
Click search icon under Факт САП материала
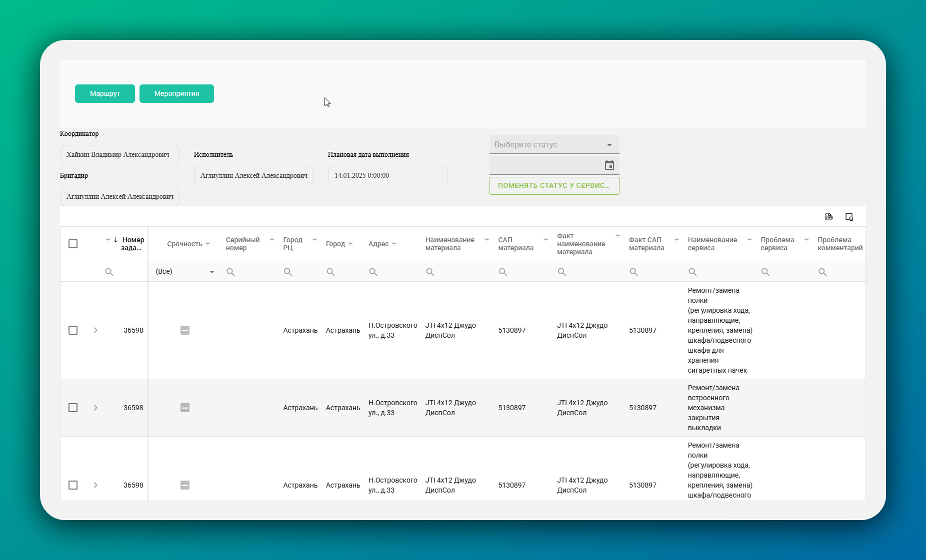coord(633,272)
